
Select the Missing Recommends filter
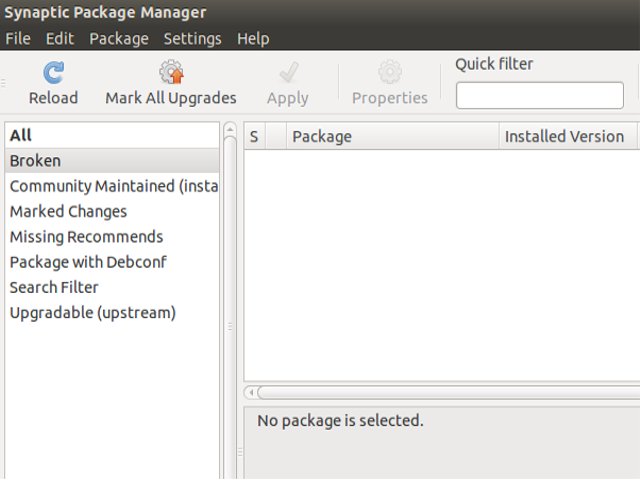click(86, 237)
